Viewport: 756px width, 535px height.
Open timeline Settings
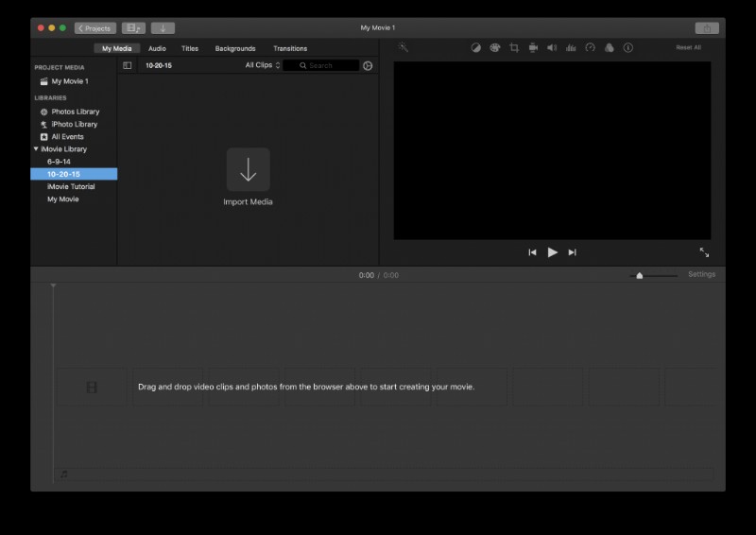coord(701,274)
